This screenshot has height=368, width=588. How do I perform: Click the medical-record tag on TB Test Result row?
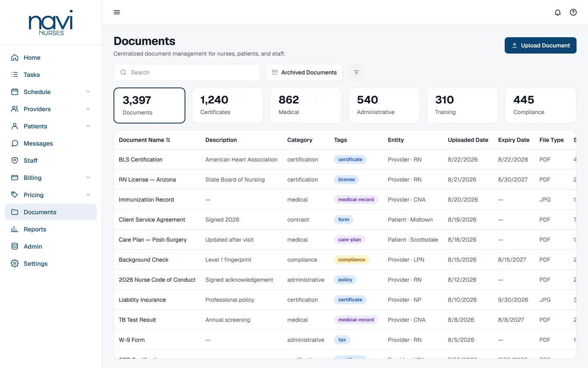pos(356,320)
